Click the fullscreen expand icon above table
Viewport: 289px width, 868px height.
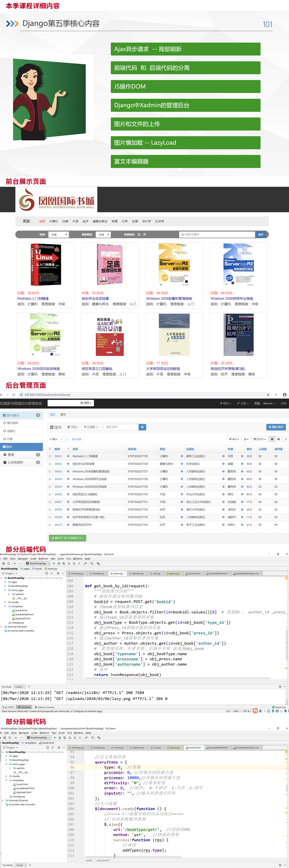[286, 439]
